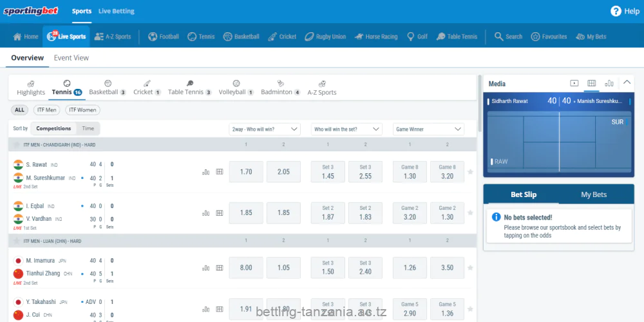Favourite the Imamura vs Zhang match star
Image resolution: width=644 pixels, height=322 pixels.
coord(470,267)
